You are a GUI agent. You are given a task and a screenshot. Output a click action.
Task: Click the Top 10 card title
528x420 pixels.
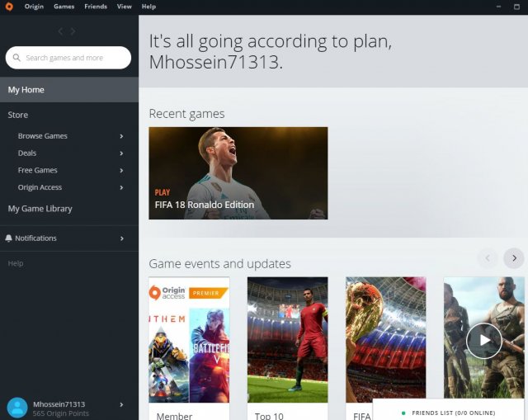click(269, 416)
